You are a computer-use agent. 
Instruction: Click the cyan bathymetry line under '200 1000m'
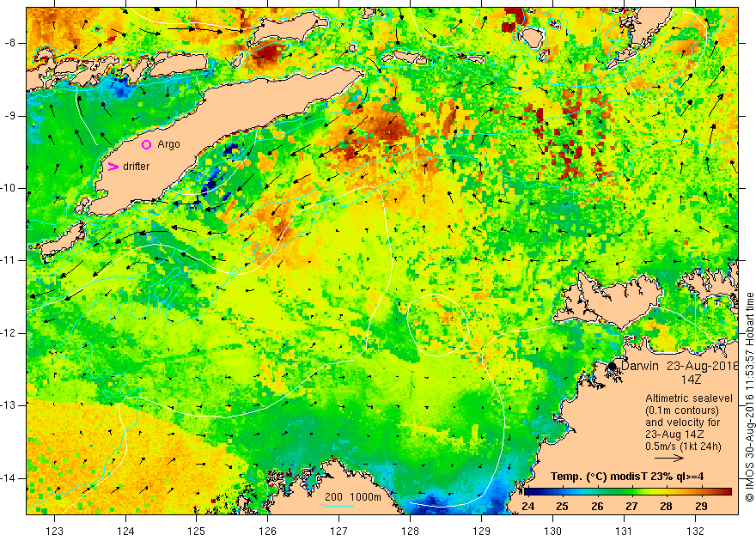click(x=339, y=506)
